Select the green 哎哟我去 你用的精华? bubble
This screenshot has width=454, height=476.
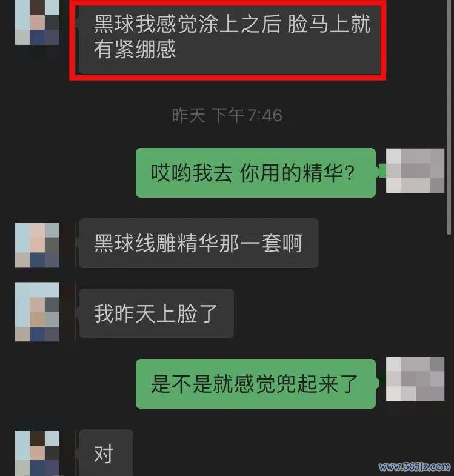(x=256, y=173)
